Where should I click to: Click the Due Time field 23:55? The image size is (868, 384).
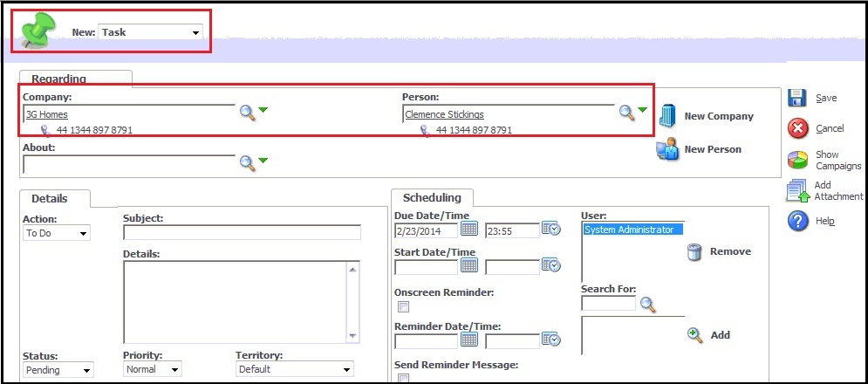click(x=513, y=230)
